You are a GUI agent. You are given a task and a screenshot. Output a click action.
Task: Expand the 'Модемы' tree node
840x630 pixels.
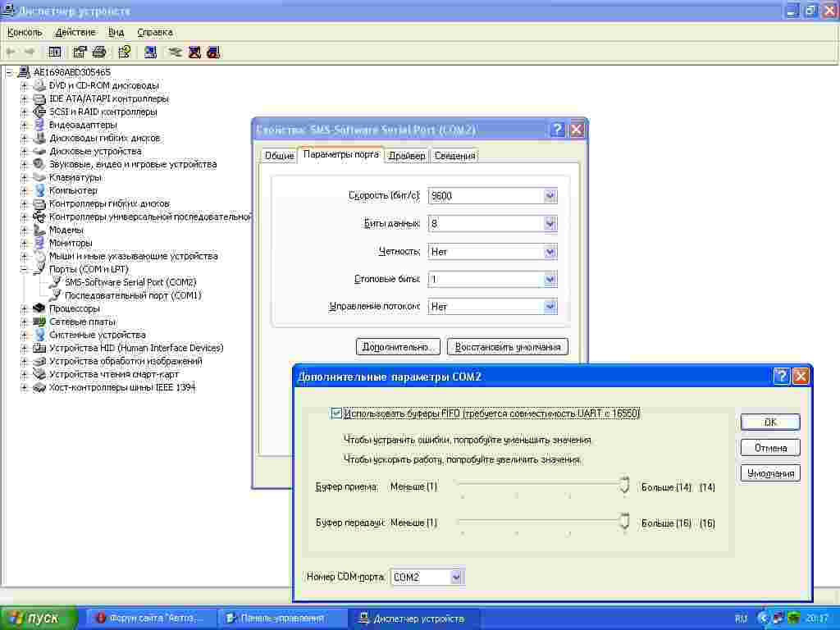tap(24, 230)
